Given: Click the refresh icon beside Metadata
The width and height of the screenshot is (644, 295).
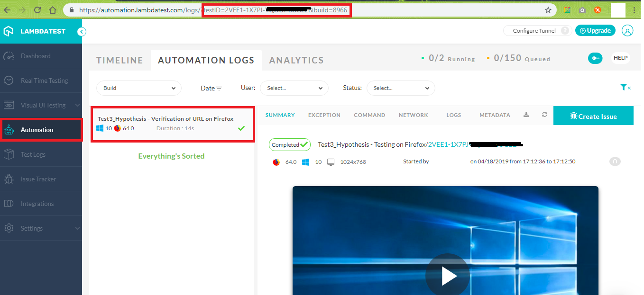Looking at the screenshot, I should 544,115.
